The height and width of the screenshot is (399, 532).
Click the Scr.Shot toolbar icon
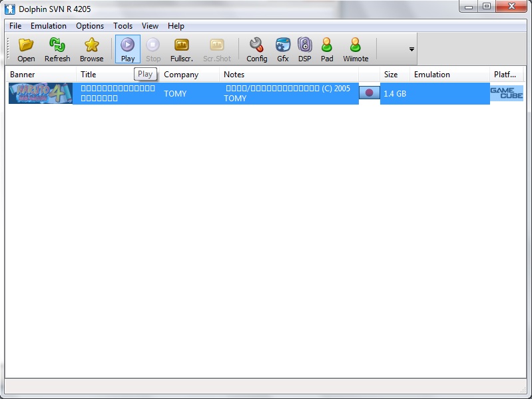217,49
